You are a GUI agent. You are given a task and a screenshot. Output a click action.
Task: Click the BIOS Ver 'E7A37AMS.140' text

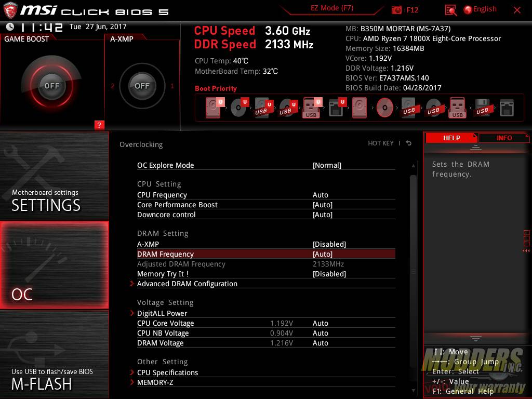(x=404, y=78)
